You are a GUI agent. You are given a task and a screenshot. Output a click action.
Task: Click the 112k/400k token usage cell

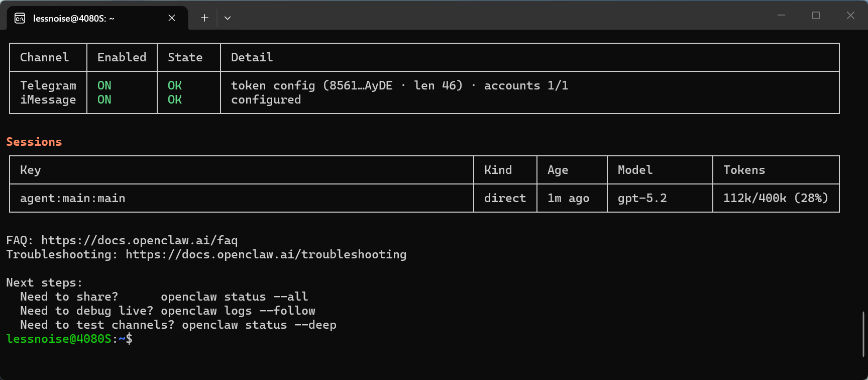(x=775, y=198)
